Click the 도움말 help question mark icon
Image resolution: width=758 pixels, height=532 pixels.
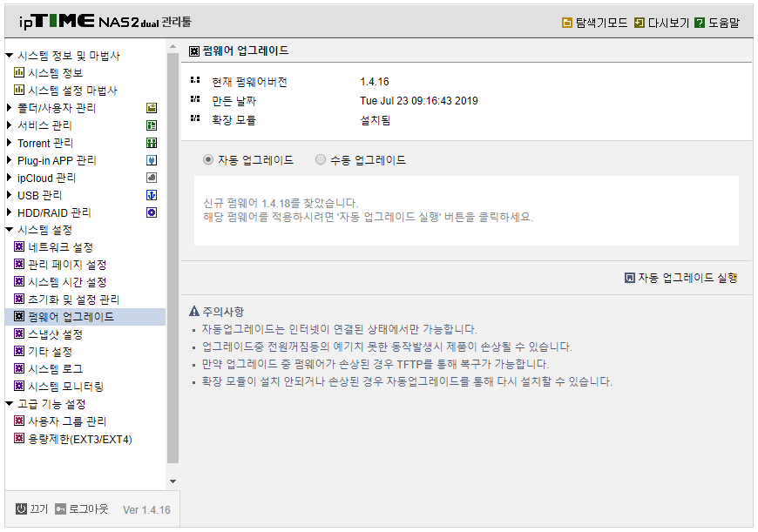(700, 23)
